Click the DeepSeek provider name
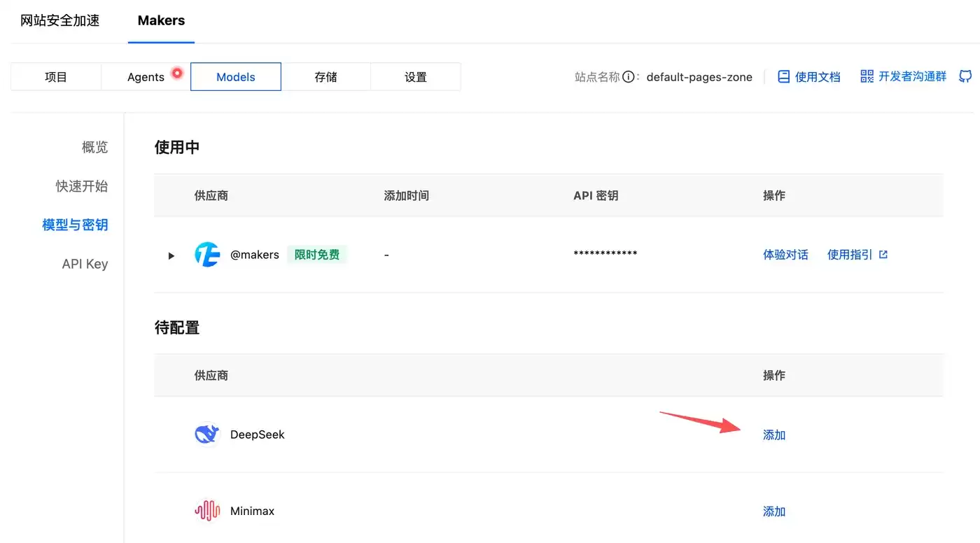 click(258, 435)
